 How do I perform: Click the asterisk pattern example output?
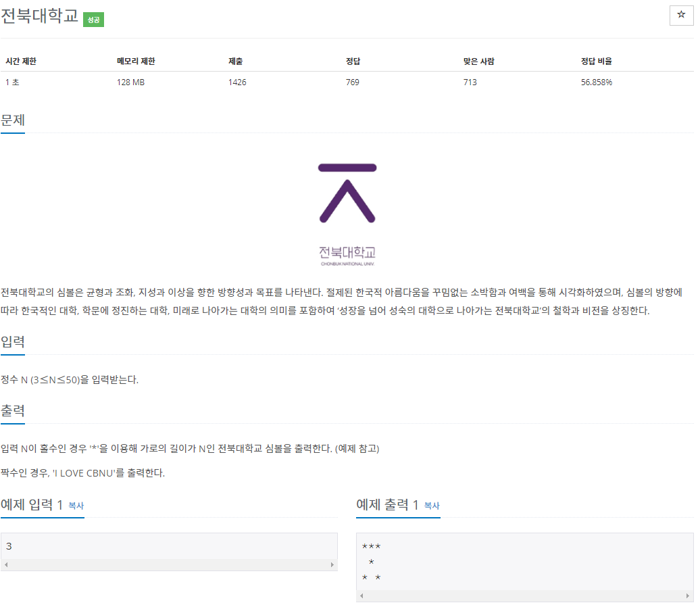[x=372, y=562]
